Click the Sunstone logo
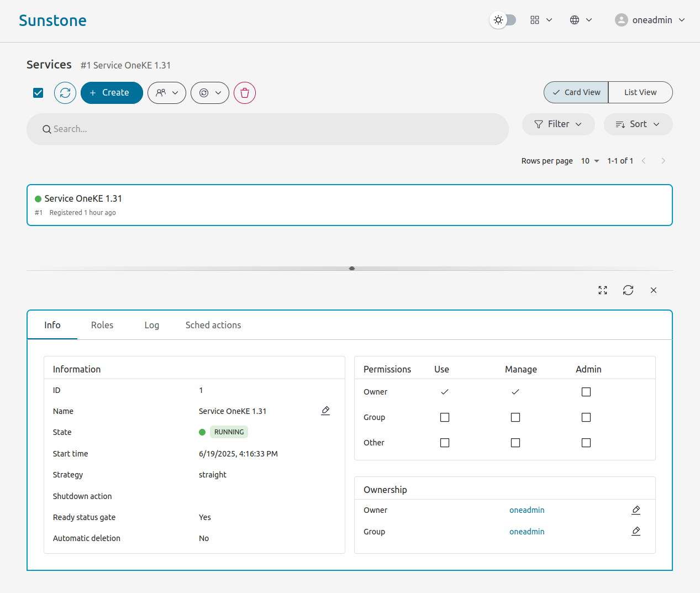Viewport: 700px width, 593px height. coord(52,20)
